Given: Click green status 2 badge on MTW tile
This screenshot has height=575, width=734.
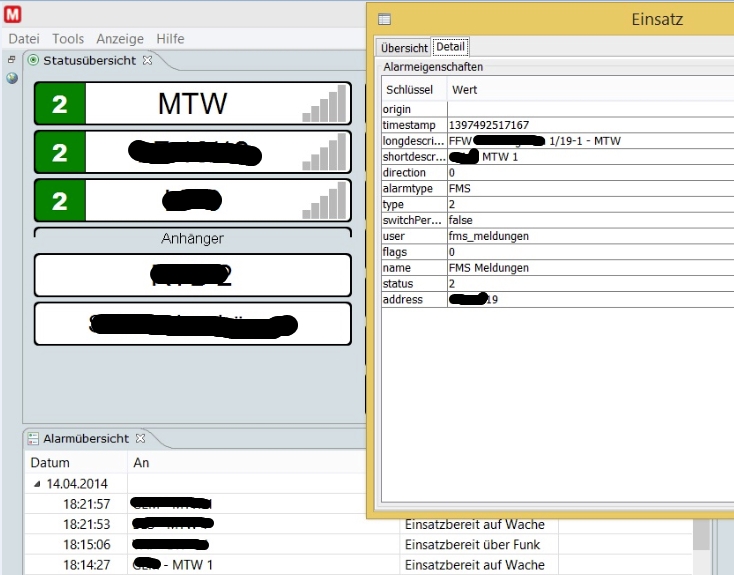Looking at the screenshot, I should click(60, 103).
